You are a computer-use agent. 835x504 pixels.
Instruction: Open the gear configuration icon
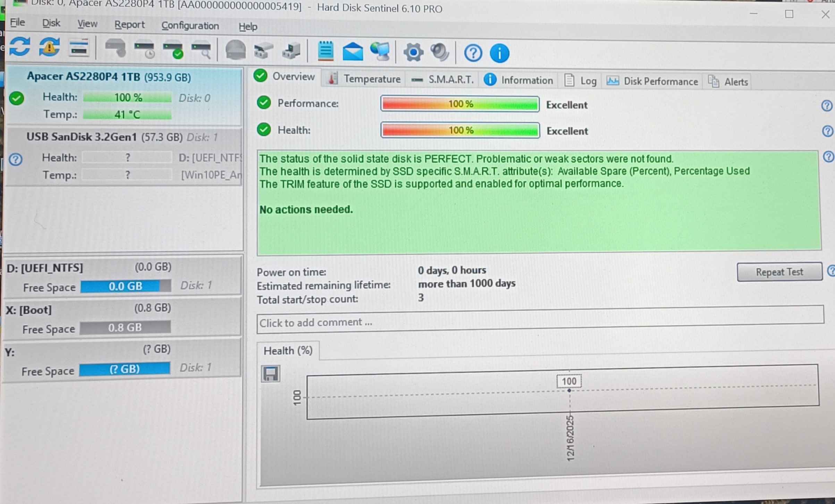[413, 52]
